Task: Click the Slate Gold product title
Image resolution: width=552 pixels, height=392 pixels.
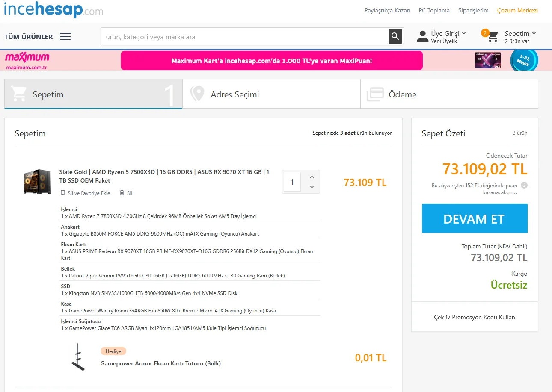Action: point(164,176)
